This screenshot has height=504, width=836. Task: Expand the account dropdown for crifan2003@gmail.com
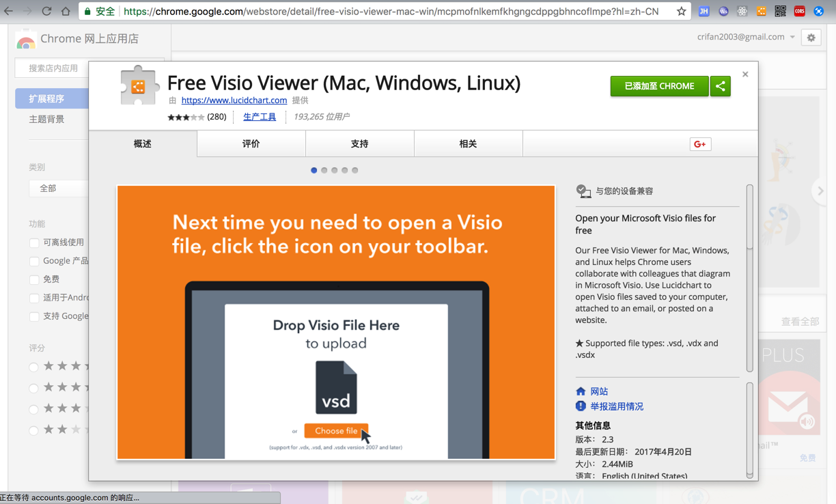pos(792,37)
